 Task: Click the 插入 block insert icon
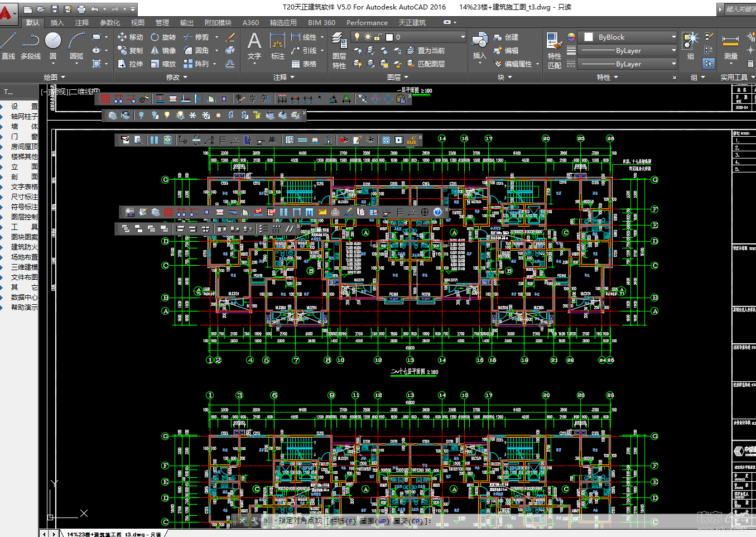click(480, 46)
